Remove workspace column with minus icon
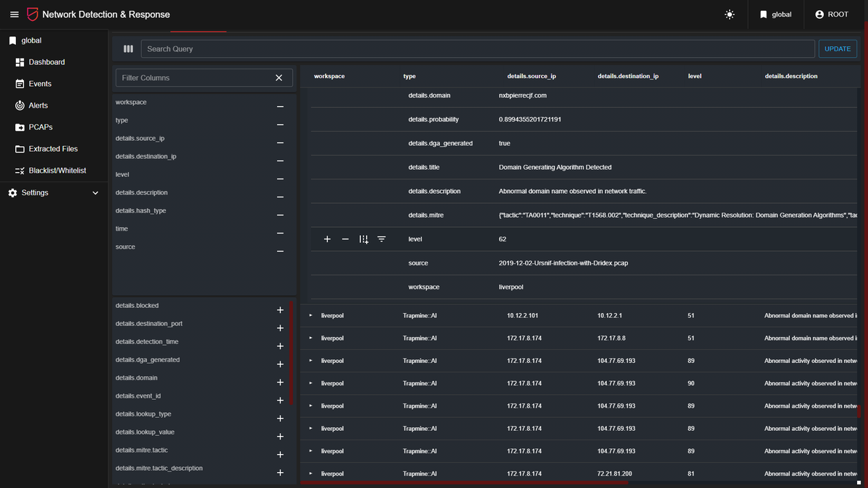 click(x=280, y=106)
